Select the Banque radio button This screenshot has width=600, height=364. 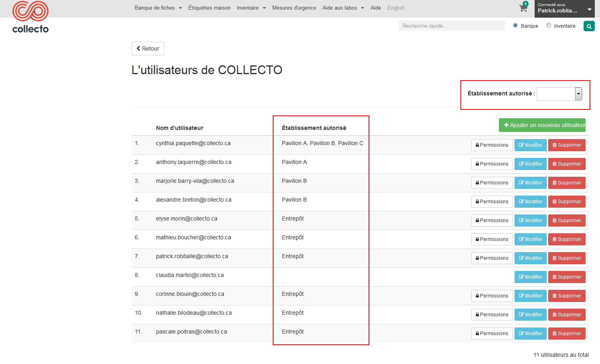(x=515, y=26)
